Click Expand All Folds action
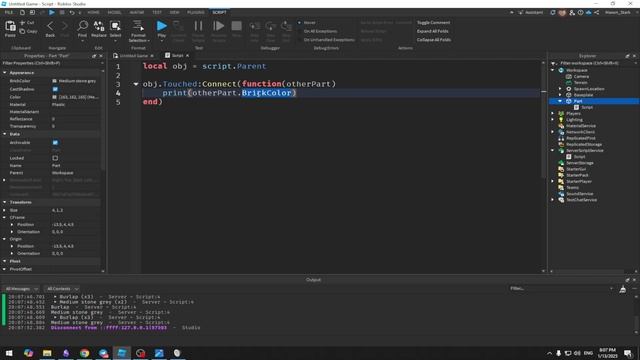This screenshot has height=360, width=640. (432, 31)
